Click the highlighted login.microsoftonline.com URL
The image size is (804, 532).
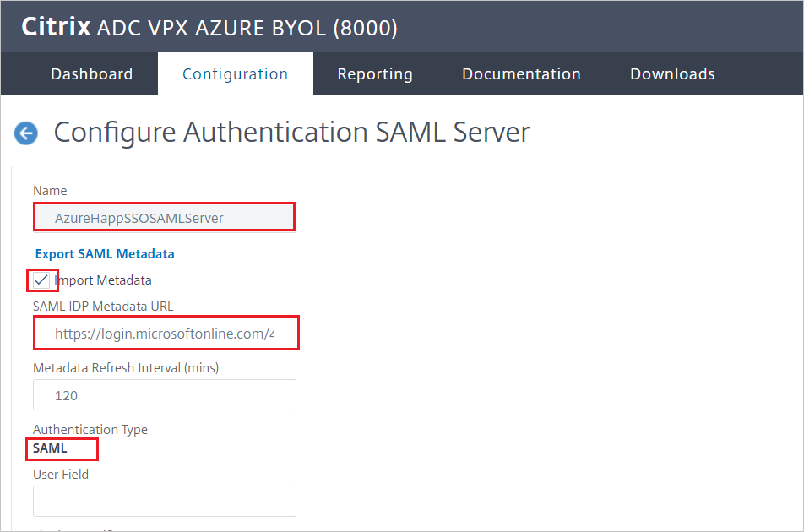tap(166, 333)
